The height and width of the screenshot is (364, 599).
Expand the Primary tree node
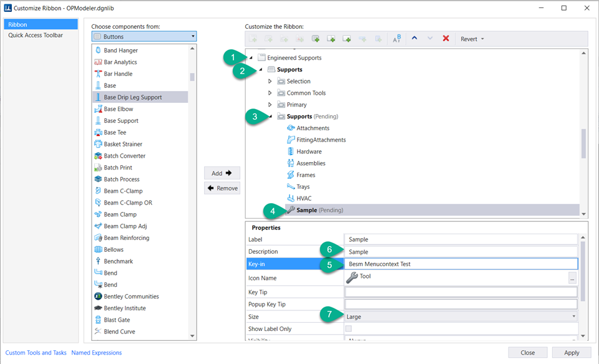[270, 105]
